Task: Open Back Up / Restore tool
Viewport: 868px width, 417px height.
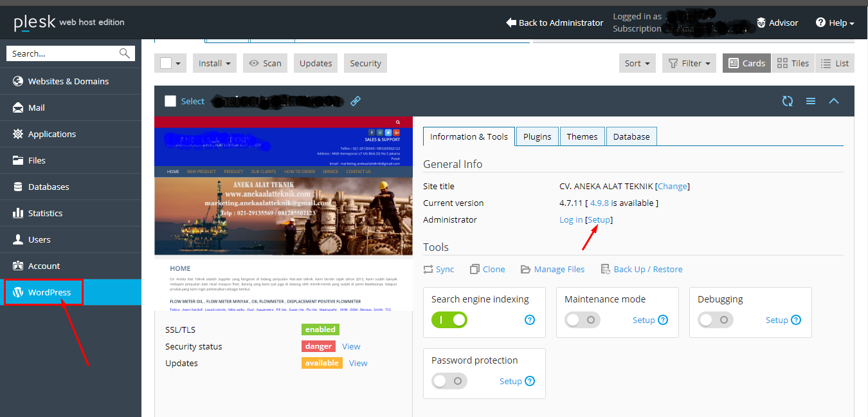Action: click(641, 269)
